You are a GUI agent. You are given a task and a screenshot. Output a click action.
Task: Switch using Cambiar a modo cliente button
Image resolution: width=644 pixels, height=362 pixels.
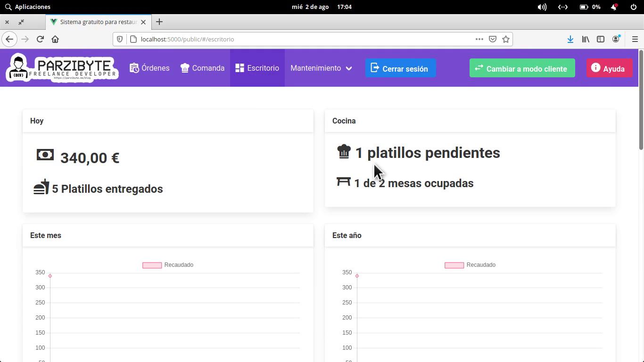click(x=522, y=68)
